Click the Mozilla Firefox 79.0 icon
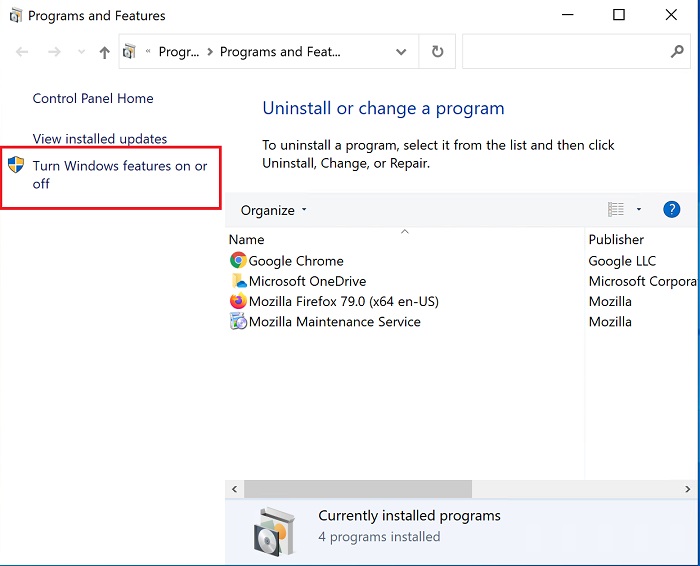The image size is (700, 566). click(238, 301)
